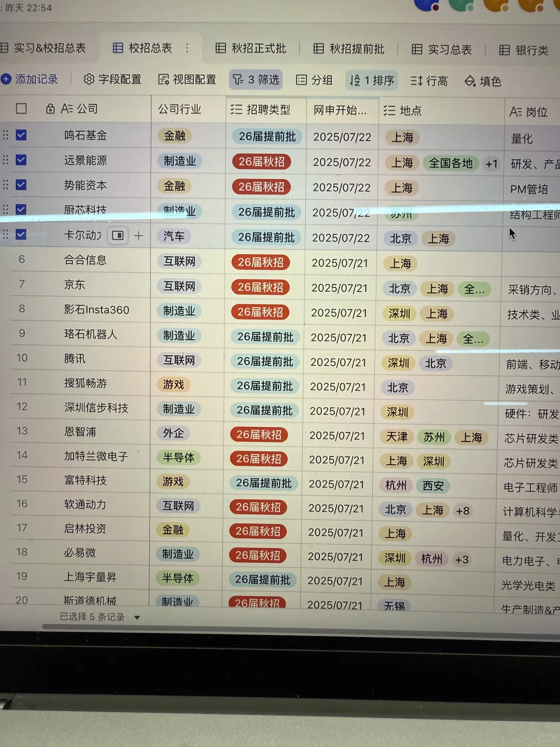
Task: Open +3 more locations in 必易微 row
Action: coord(461,559)
